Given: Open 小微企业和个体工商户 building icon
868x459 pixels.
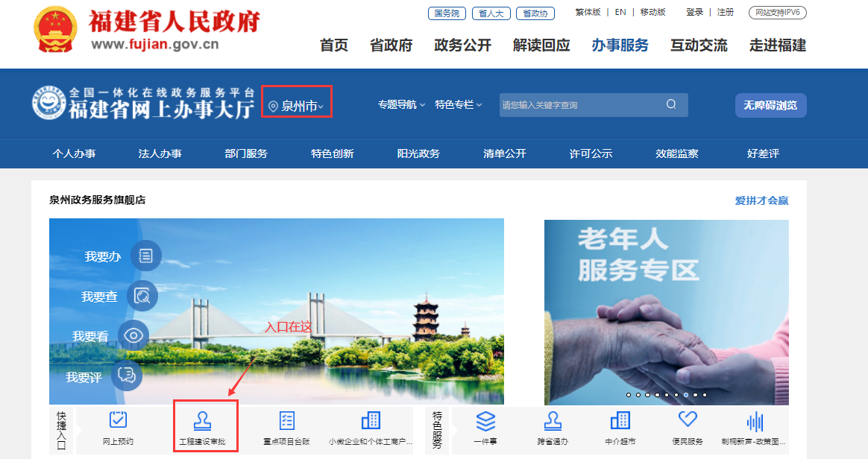Looking at the screenshot, I should click(x=371, y=420).
